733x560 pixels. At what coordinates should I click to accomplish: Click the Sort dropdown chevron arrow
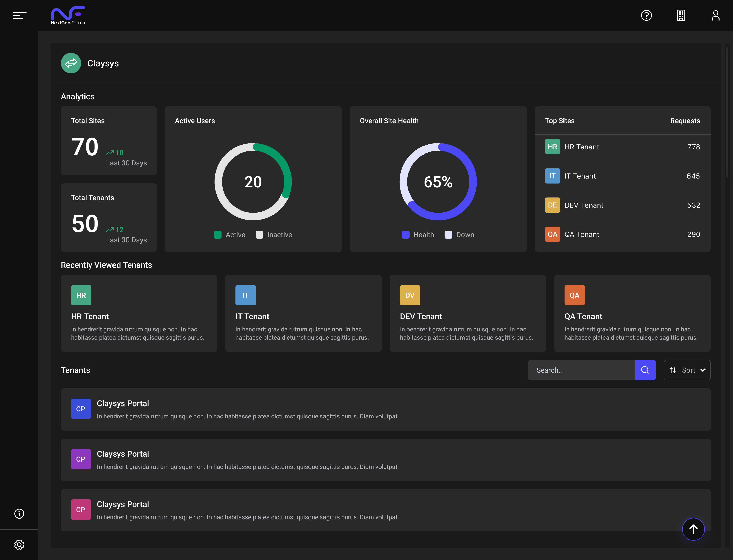pos(703,370)
